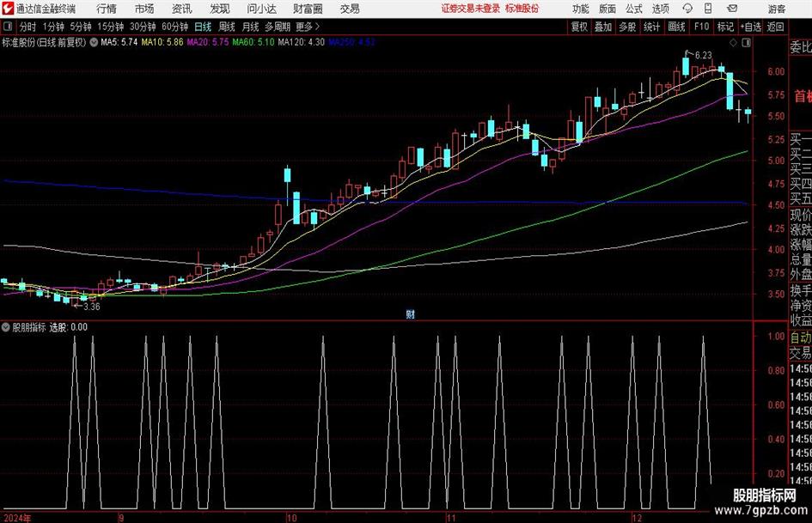Switch to the 60分钟 period tab
The image size is (812, 523).
(x=174, y=27)
